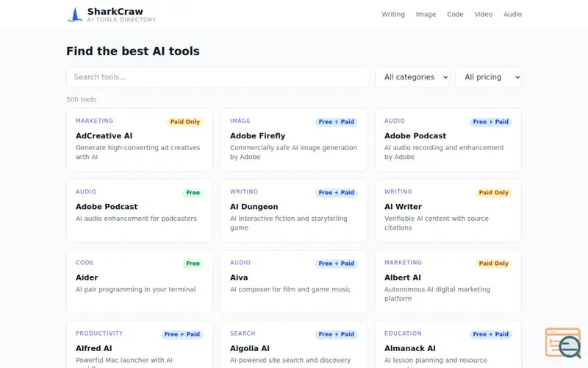This screenshot has height=368, width=588.
Task: Click the Paid Only badge on AdCreative AI
Action: tap(185, 121)
